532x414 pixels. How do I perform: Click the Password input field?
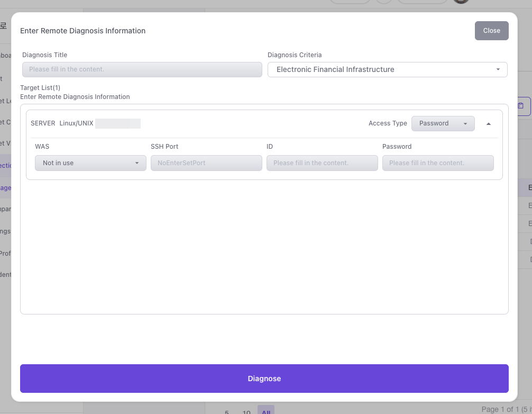pyautogui.click(x=438, y=163)
